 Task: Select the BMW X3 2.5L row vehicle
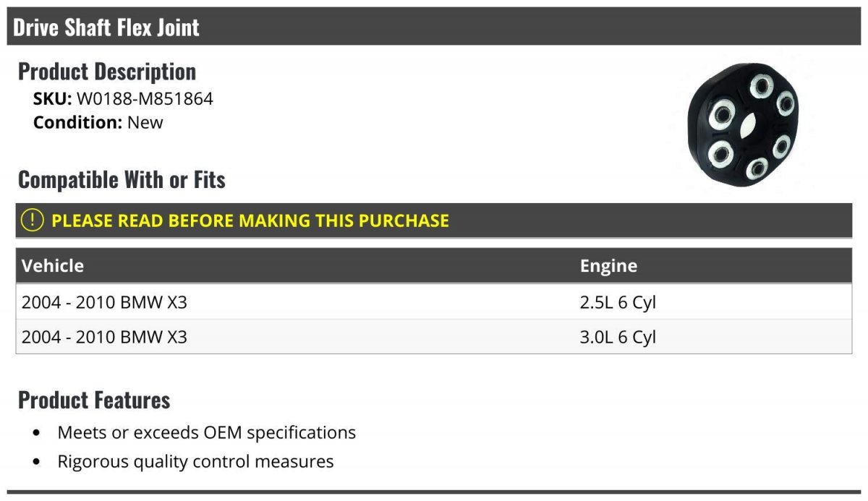click(104, 302)
